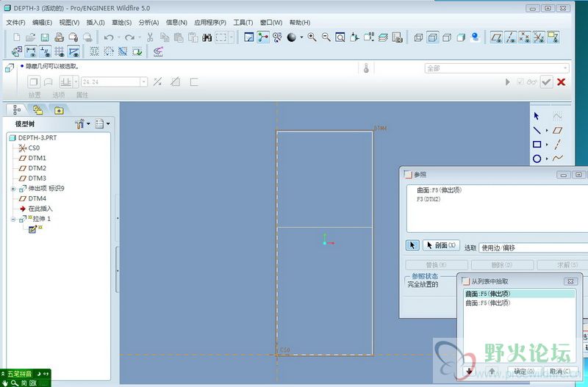Click the Save disk icon

[45, 37]
